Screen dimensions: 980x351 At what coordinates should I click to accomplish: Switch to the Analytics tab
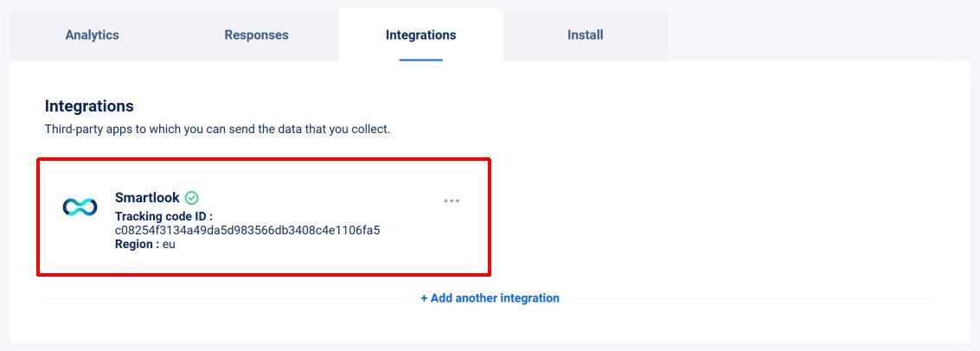pos(92,35)
